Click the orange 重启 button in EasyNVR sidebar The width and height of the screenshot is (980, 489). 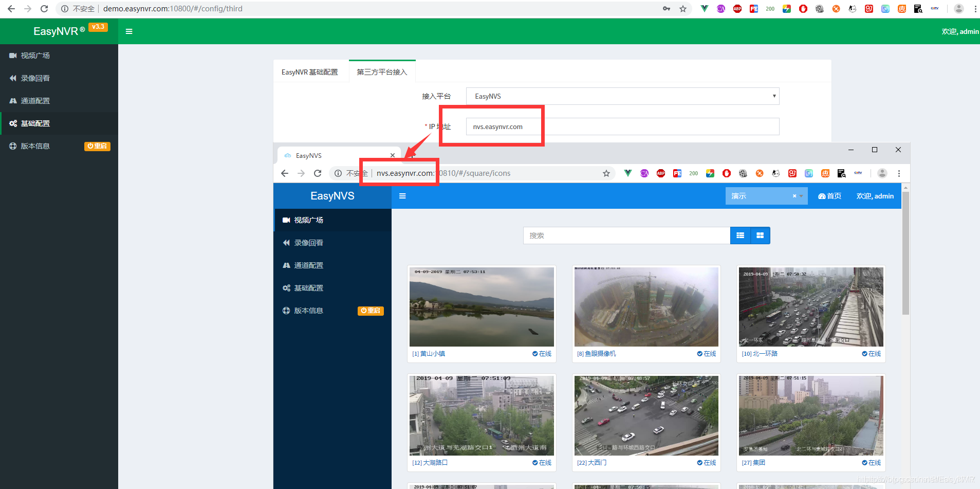coord(97,147)
